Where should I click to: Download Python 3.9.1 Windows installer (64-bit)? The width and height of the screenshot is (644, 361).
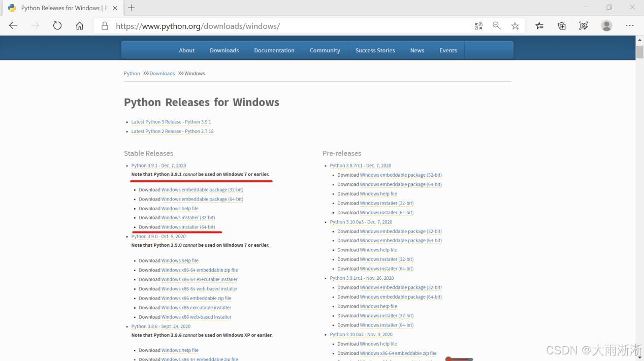[188, 227]
